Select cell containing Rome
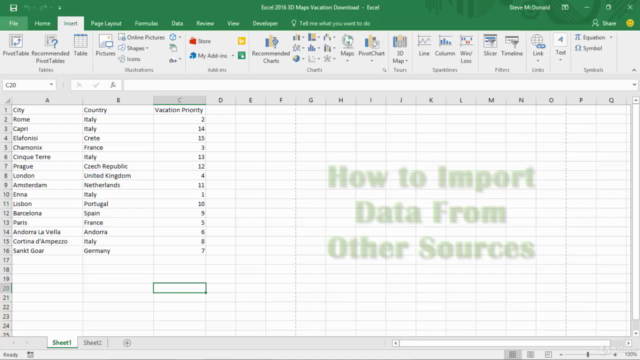 [47, 119]
